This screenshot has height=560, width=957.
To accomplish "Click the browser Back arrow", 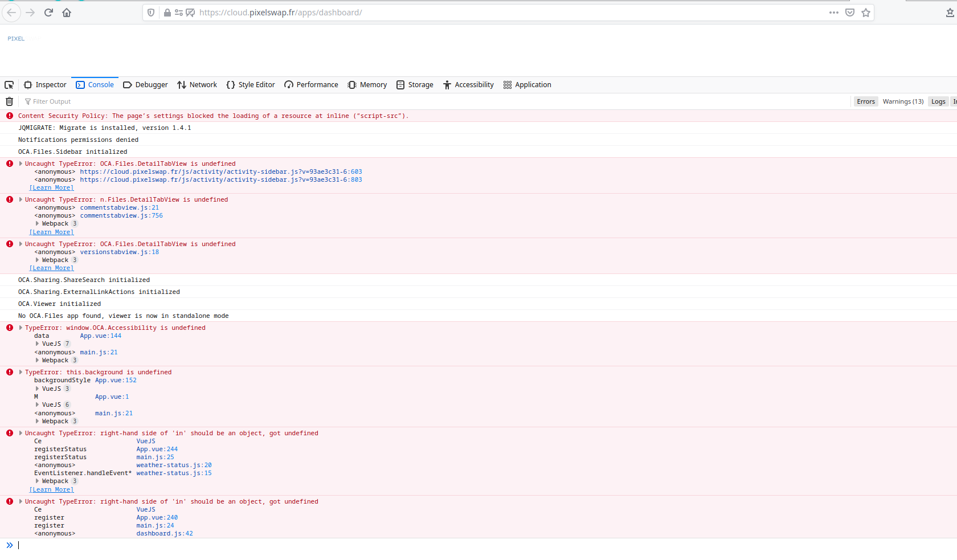I will pyautogui.click(x=11, y=13).
